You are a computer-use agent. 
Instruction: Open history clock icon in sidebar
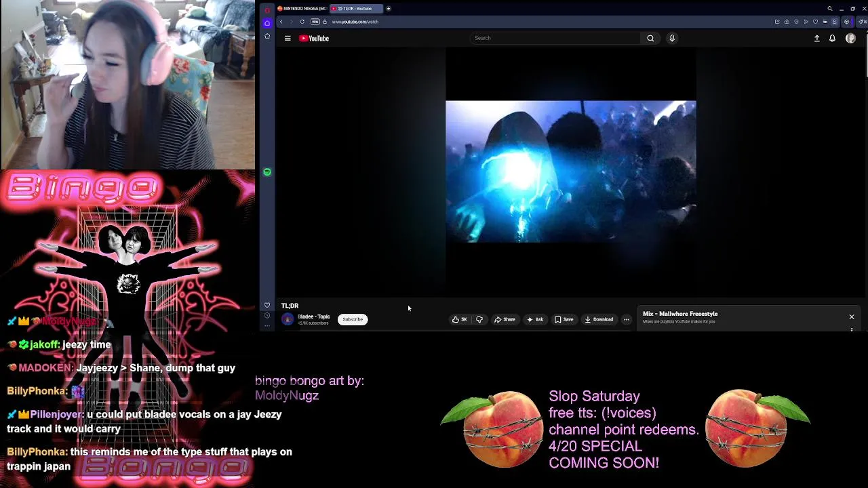pos(267,316)
